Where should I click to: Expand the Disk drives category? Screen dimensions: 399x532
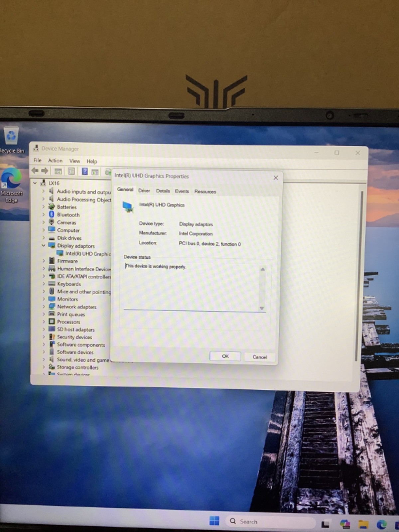tap(43, 238)
